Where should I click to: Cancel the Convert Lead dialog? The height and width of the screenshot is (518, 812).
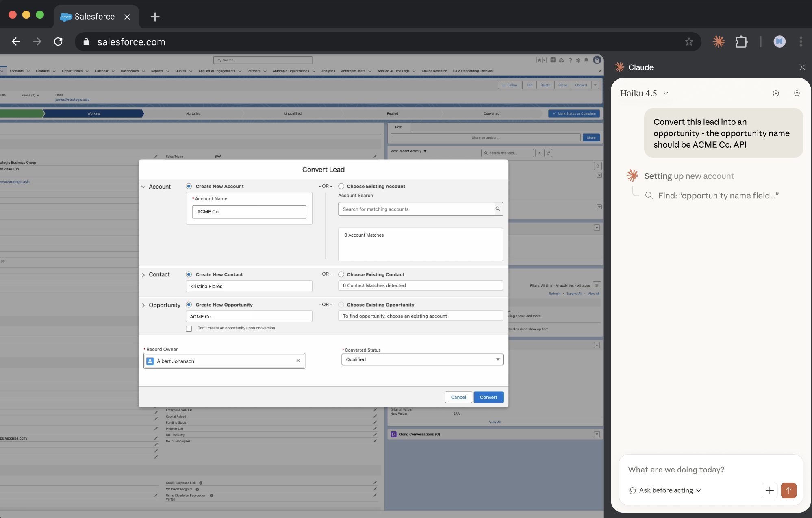[458, 397]
